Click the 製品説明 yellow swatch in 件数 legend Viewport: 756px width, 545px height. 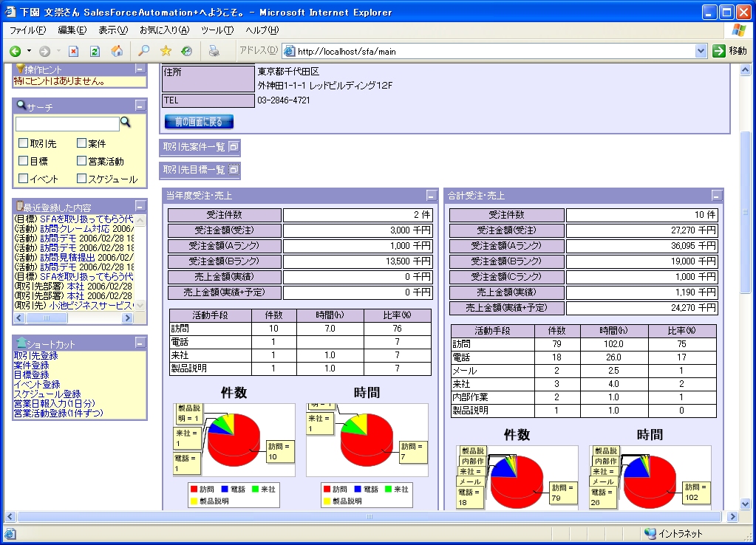point(194,501)
